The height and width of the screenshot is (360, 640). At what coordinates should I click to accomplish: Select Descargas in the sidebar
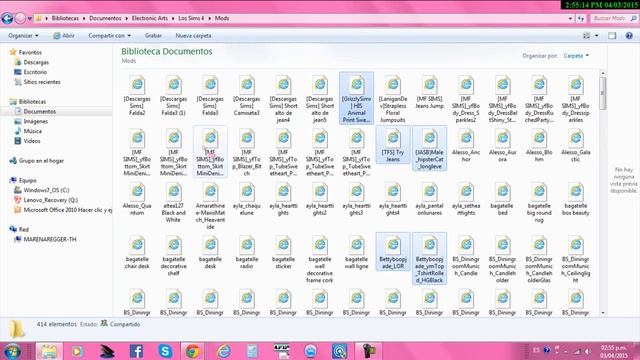coord(36,62)
